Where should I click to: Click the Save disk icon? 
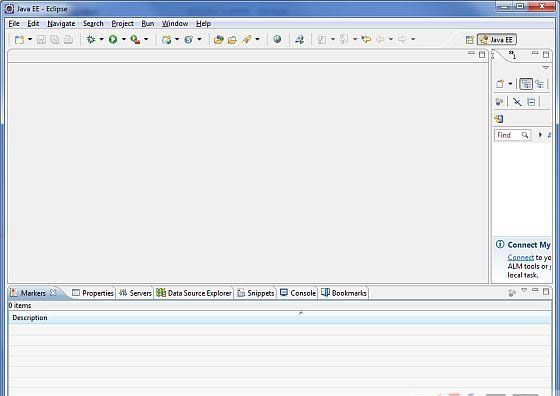point(41,39)
